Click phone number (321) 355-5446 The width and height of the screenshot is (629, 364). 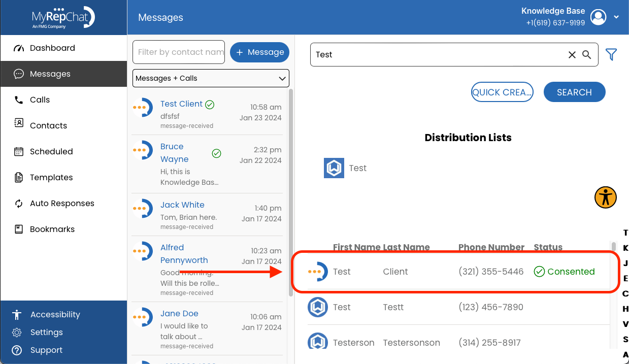click(x=491, y=272)
